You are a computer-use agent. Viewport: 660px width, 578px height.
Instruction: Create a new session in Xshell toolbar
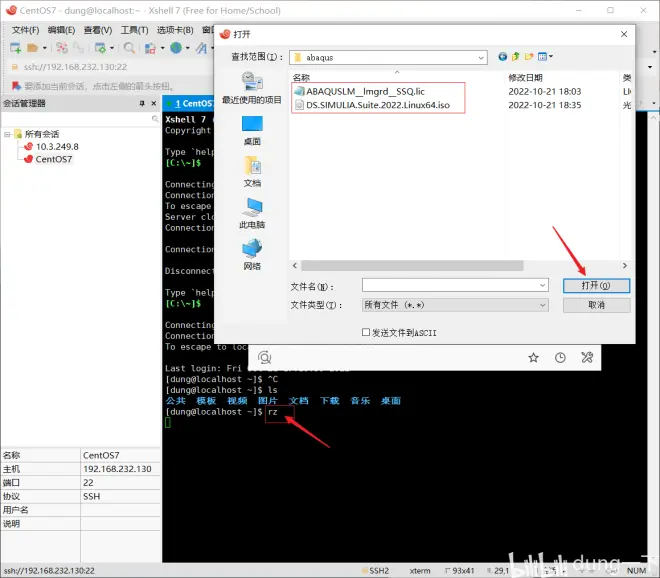(x=16, y=48)
